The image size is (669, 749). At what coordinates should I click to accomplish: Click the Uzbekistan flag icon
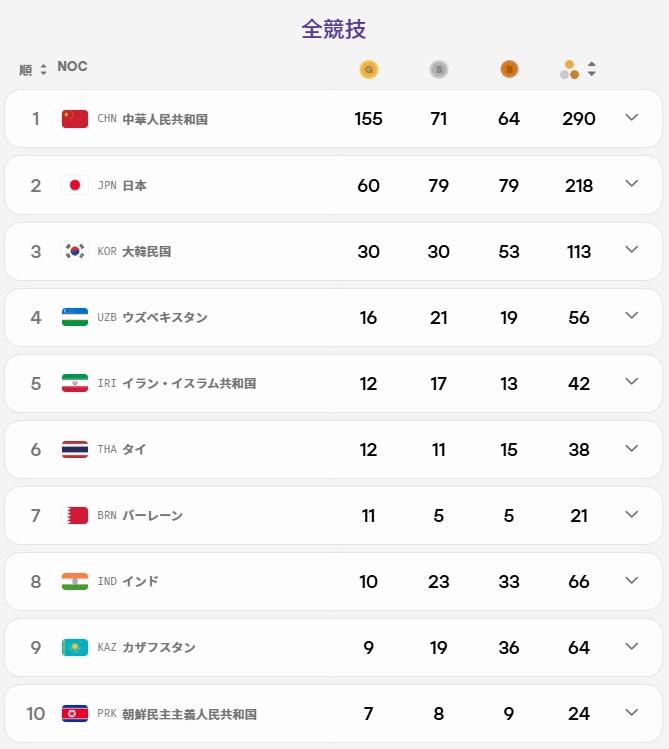[x=75, y=317]
